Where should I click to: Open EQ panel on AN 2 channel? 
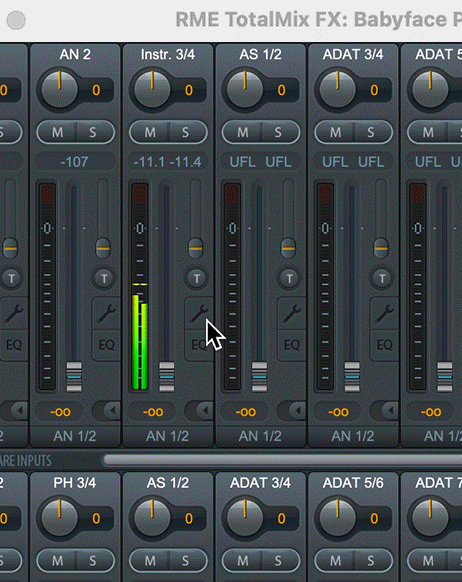click(106, 345)
